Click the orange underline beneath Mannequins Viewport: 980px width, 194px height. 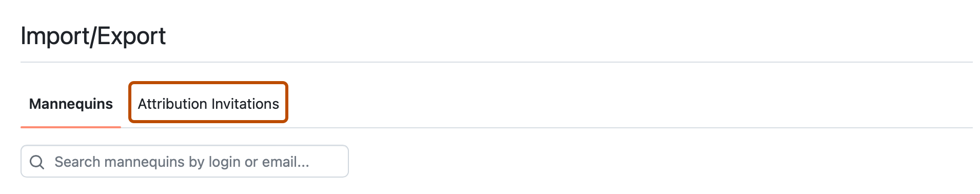click(x=71, y=126)
